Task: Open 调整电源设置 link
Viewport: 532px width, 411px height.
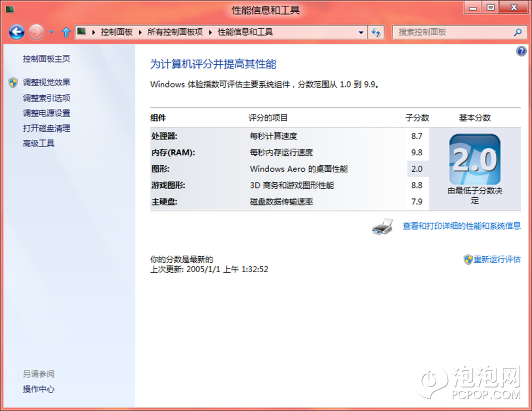Action: (46, 113)
